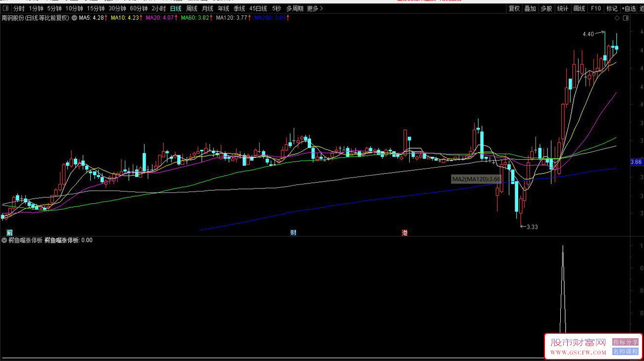Click the 4.40 high price label
The image size is (644, 361).
tap(588, 34)
